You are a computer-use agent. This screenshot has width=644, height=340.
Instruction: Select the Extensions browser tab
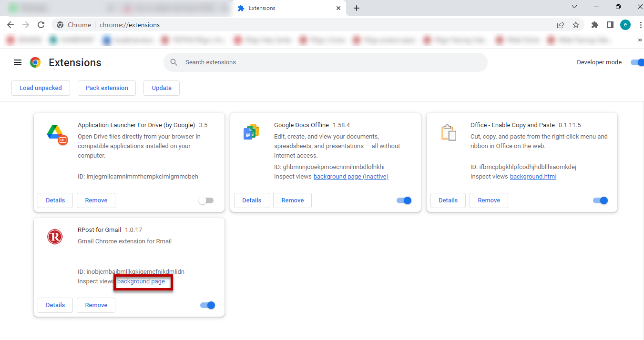click(x=288, y=8)
